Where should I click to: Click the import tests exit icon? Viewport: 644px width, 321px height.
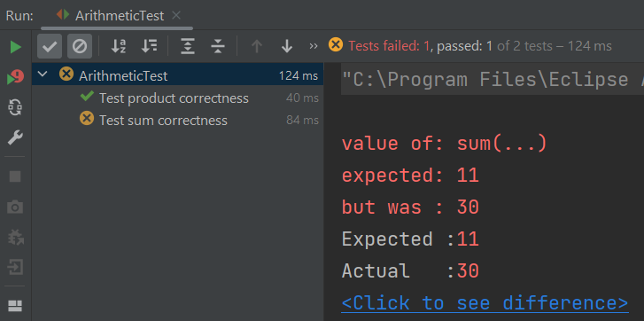pos(15,268)
